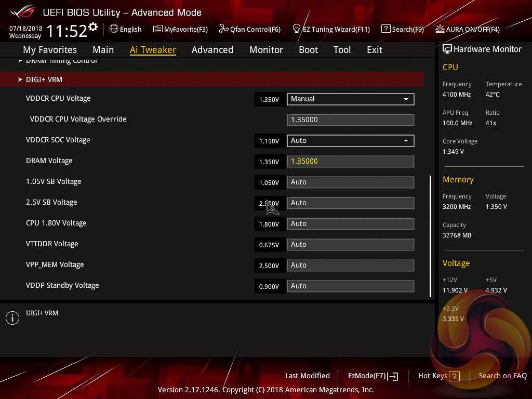This screenshot has height=399, width=532.
Task: Click 2.5V SB Voltage Auto field
Action: [x=351, y=203]
